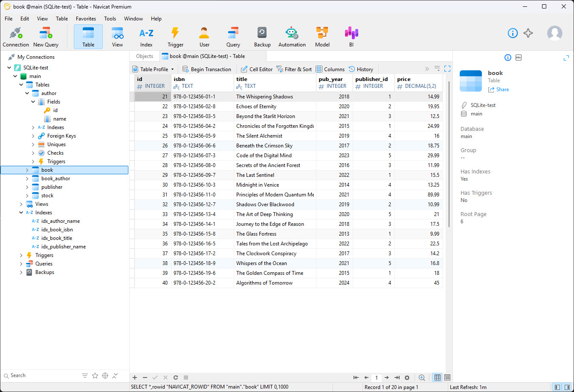The image size is (574, 392).
Task: Collapse the SQLite-test connection node
Action: point(9,68)
